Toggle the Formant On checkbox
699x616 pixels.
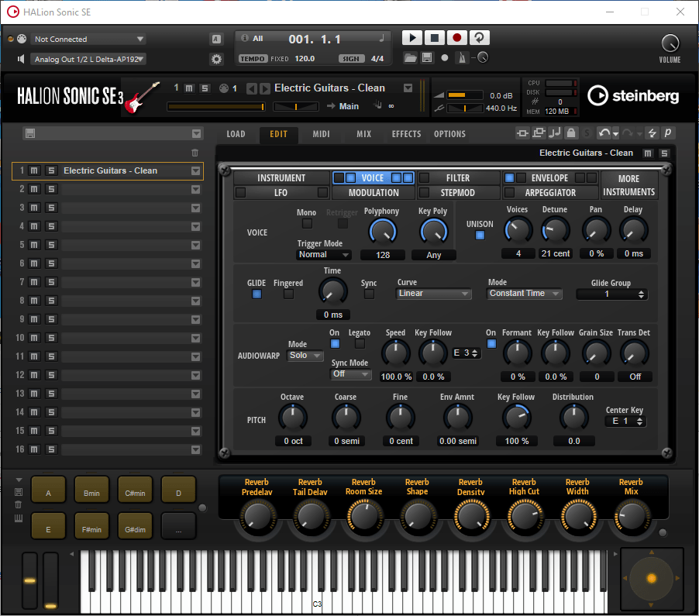coord(491,344)
